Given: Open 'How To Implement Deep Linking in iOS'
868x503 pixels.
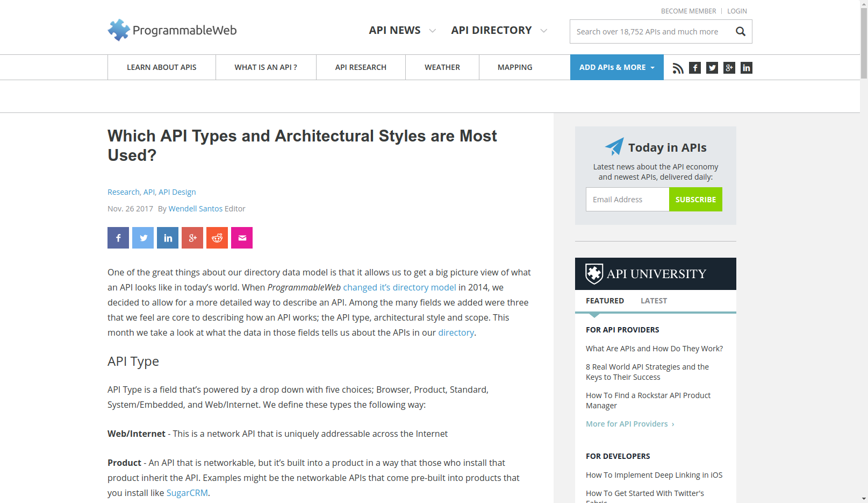Looking at the screenshot, I should pyautogui.click(x=654, y=475).
